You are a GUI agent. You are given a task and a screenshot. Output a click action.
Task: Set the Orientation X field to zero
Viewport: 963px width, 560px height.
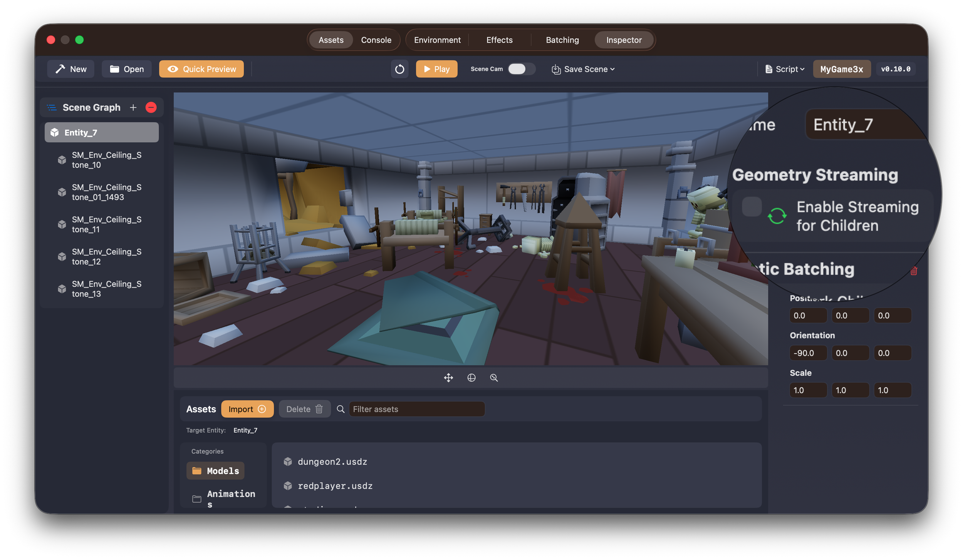click(808, 353)
